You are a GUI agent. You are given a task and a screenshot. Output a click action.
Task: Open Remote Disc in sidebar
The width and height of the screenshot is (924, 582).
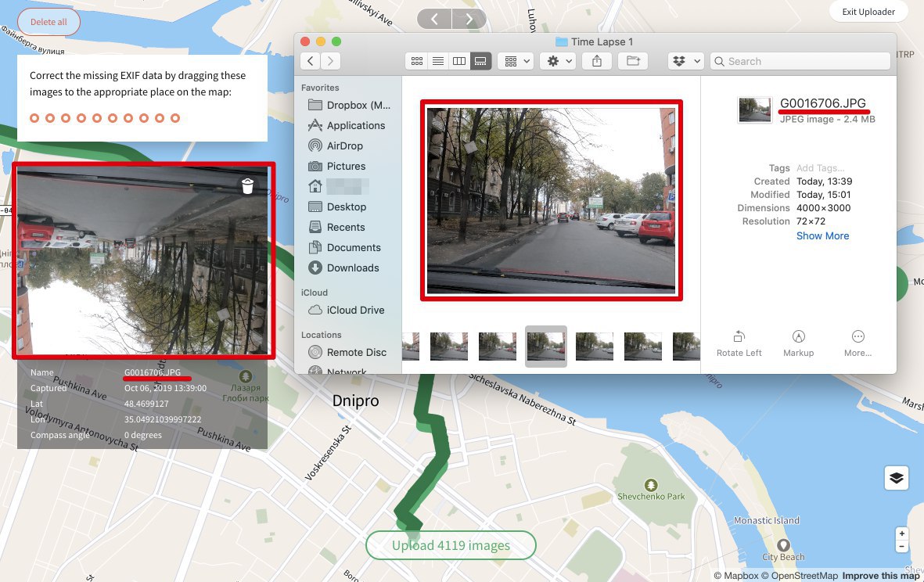[x=347, y=352]
